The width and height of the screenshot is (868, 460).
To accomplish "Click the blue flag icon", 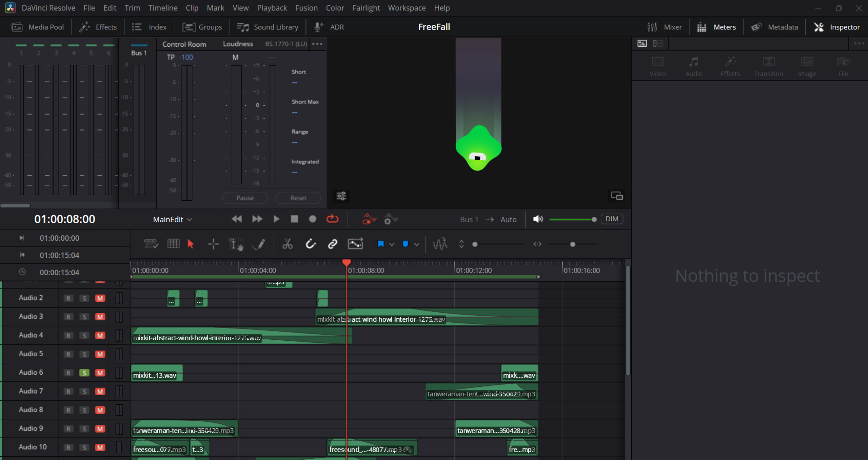I will click(x=381, y=244).
